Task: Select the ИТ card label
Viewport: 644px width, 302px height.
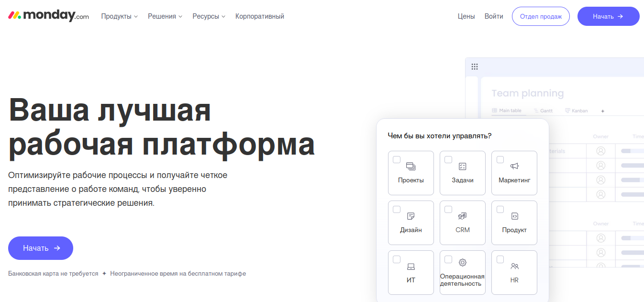Action: [x=411, y=280]
